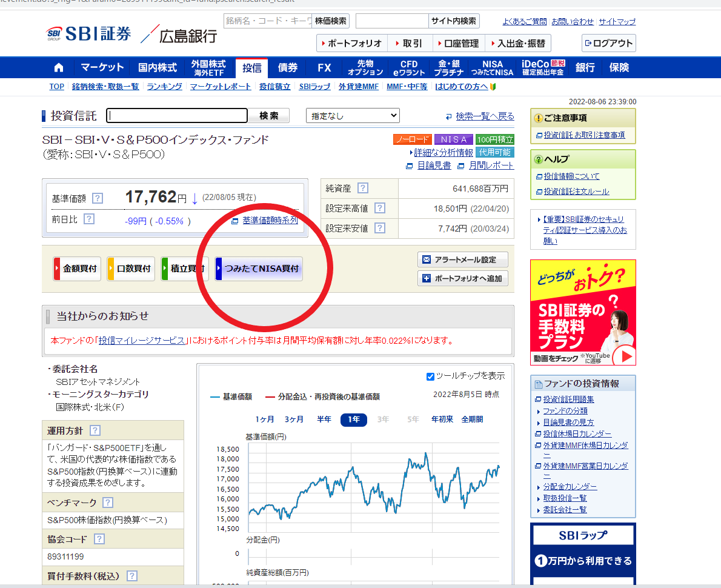Screen dimensions: 721x588
Task: Open the 債券 menu
Action: pyautogui.click(x=288, y=68)
